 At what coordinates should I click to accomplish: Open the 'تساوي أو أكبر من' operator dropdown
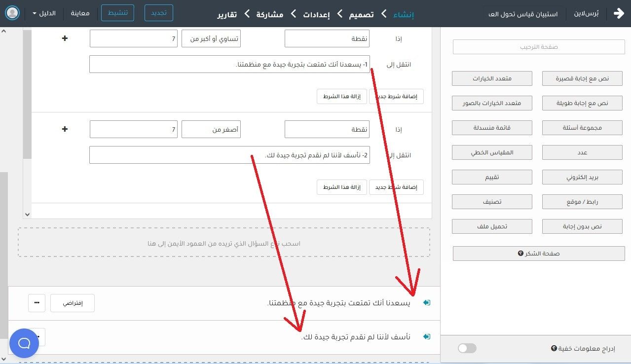point(211,39)
